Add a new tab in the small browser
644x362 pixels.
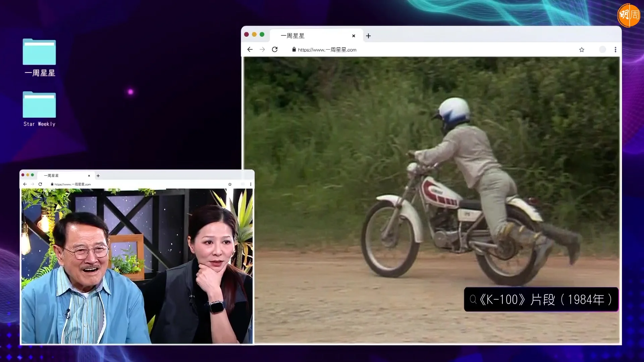tap(98, 176)
